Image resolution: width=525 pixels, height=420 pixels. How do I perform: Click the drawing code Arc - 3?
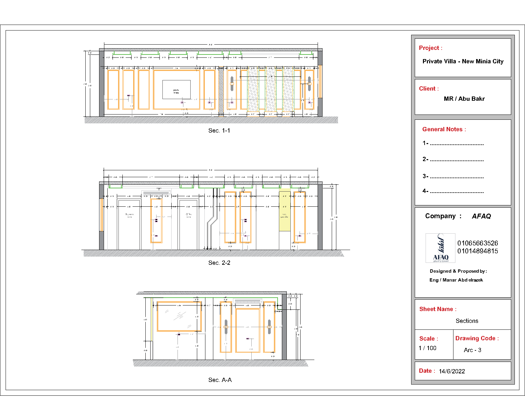point(472,350)
